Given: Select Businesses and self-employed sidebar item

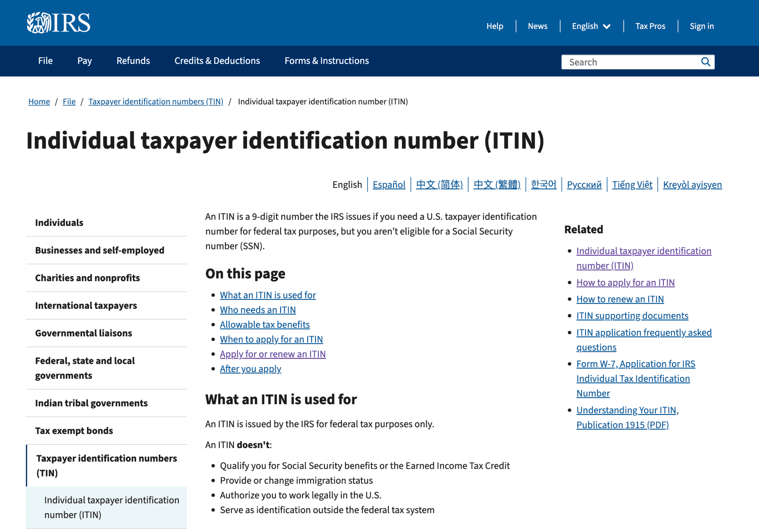Looking at the screenshot, I should [99, 250].
